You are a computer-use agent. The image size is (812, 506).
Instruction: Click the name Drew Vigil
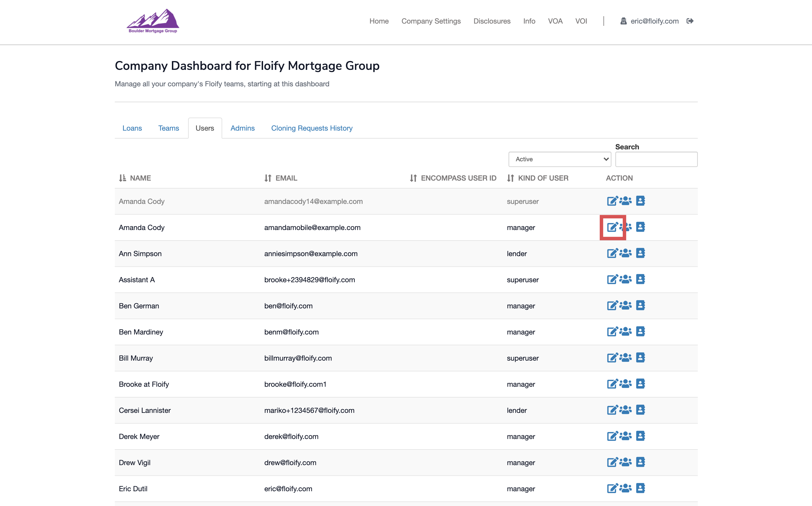tap(135, 463)
